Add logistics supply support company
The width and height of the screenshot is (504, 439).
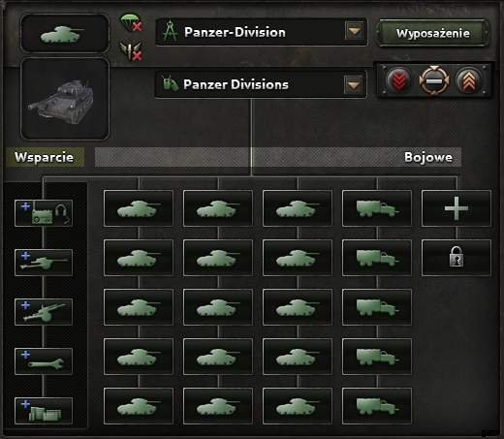pyautogui.click(x=44, y=411)
